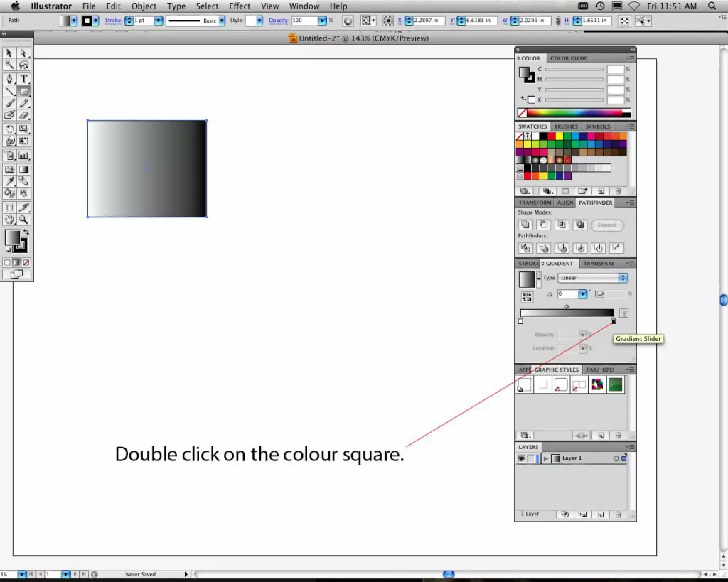Expand Layer 1 disclosure triangle
Image resolution: width=728 pixels, height=582 pixels.
pos(546,458)
